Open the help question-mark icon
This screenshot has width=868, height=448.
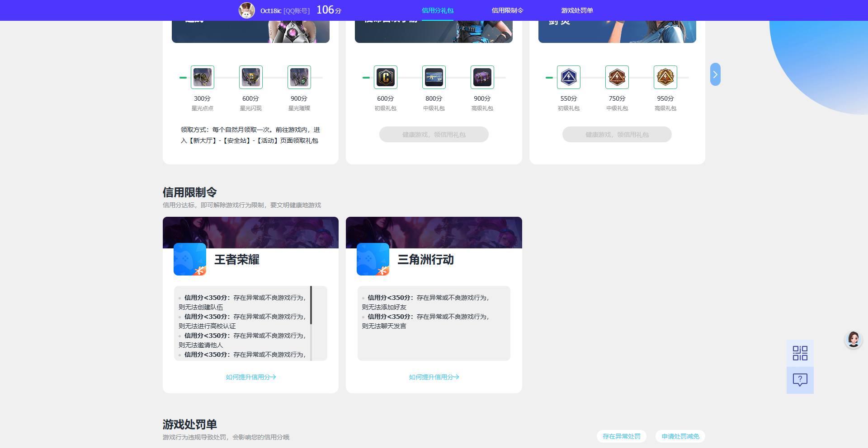coord(800,380)
